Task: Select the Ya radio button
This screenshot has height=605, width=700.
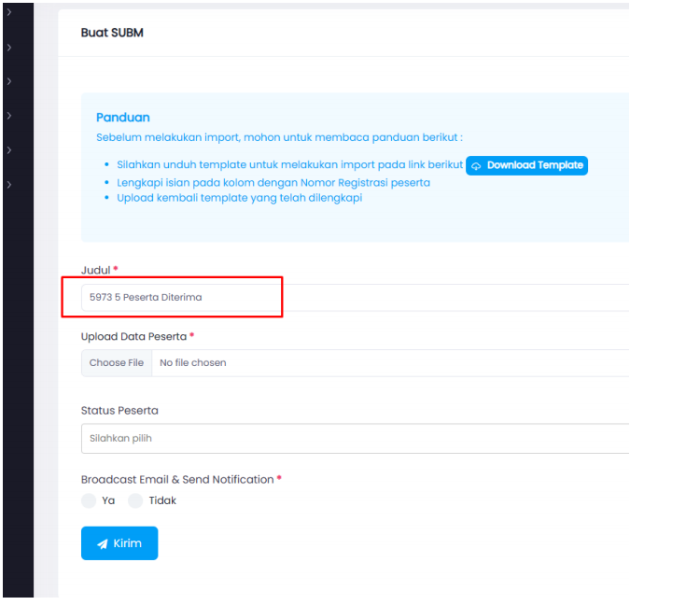Action: tap(89, 500)
